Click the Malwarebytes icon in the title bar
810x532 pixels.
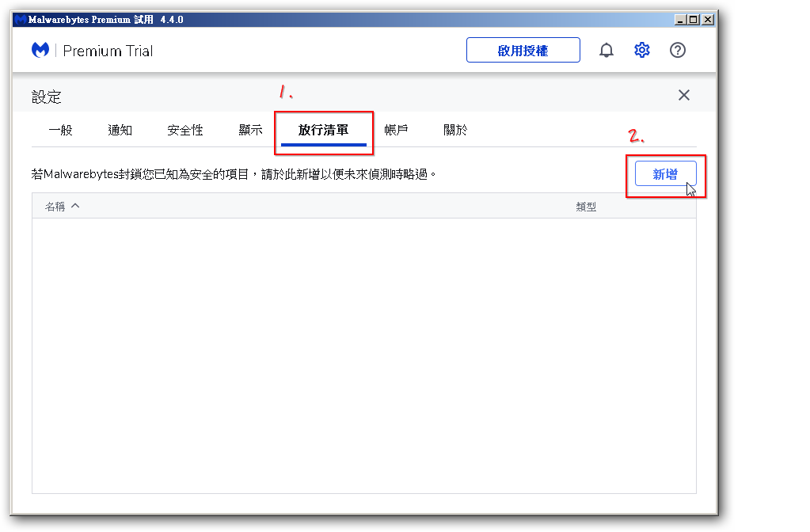point(20,20)
